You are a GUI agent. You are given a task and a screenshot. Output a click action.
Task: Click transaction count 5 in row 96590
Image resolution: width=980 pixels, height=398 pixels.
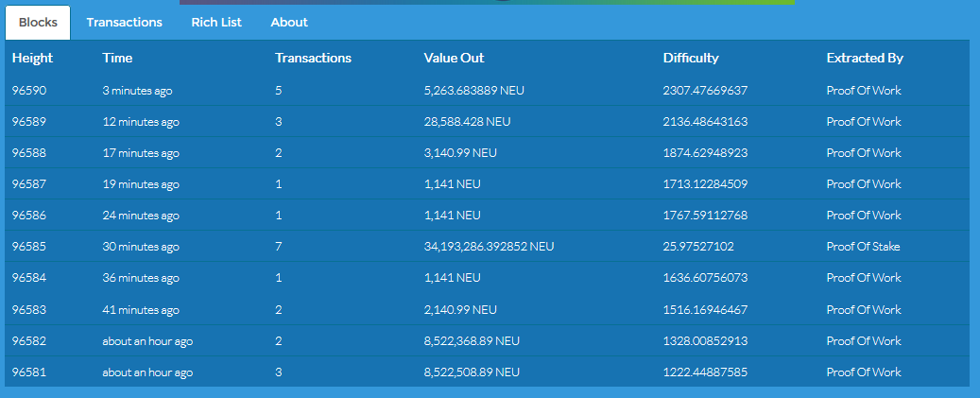pos(278,91)
